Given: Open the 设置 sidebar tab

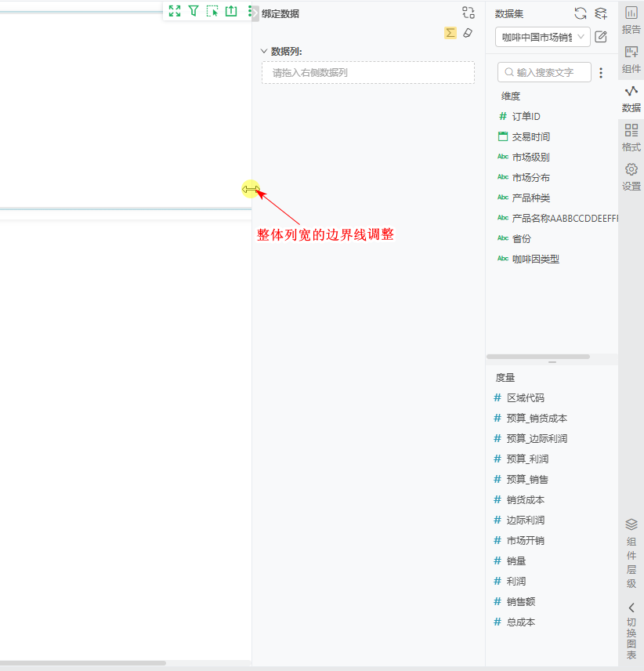Looking at the screenshot, I should pyautogui.click(x=631, y=176).
